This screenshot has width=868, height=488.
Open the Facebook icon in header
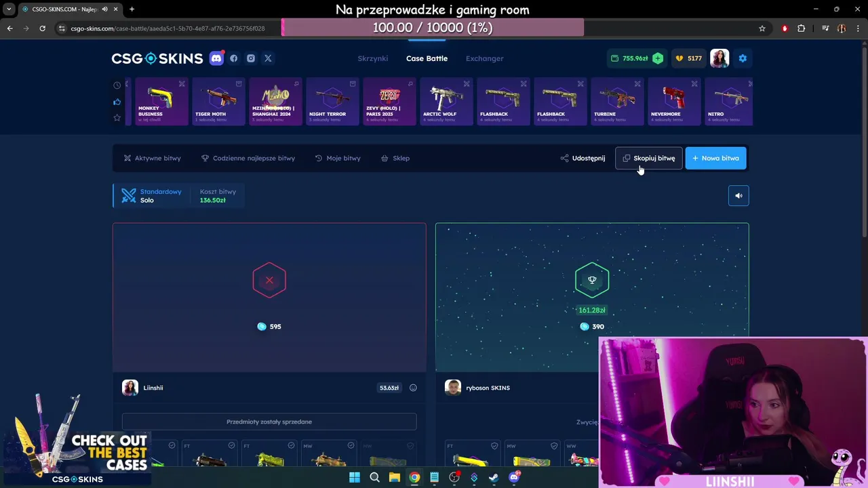tap(234, 58)
